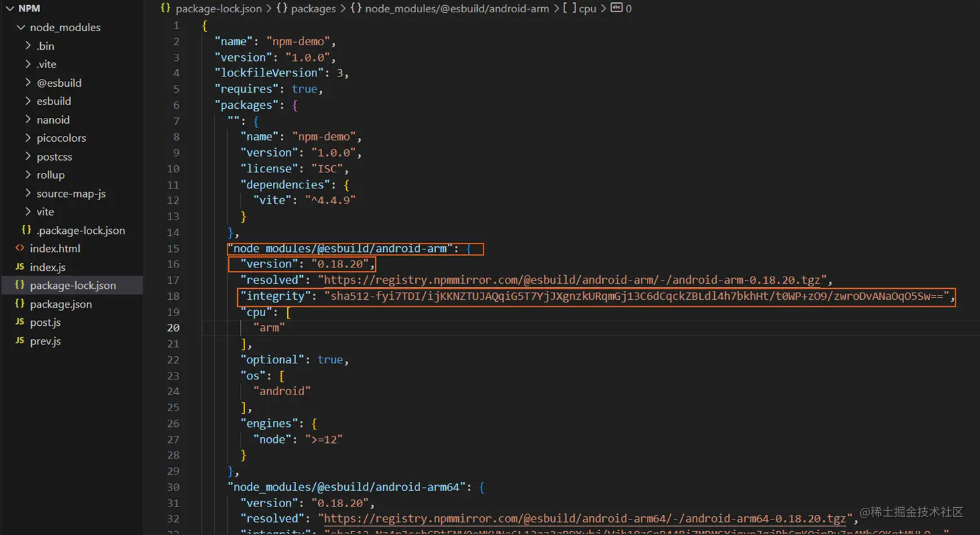Select node_modules/@esbuild/android-arm breadcrumb segment
Viewport: 980px width, 535px height.
point(457,8)
